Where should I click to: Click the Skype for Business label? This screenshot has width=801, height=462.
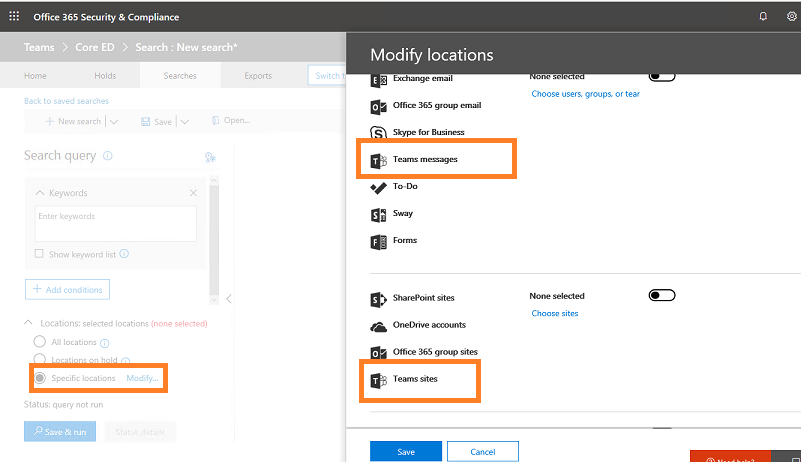pyautogui.click(x=429, y=132)
